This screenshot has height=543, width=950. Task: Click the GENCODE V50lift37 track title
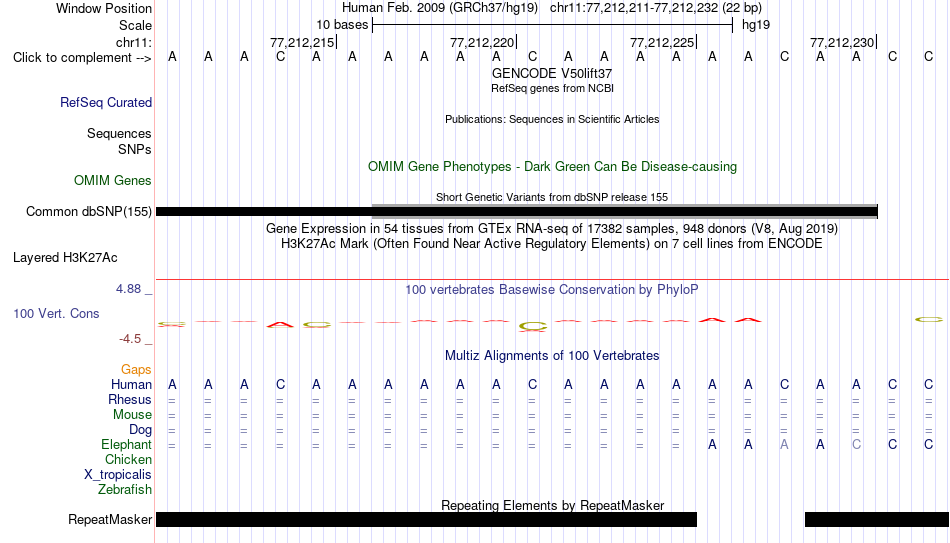click(x=552, y=73)
